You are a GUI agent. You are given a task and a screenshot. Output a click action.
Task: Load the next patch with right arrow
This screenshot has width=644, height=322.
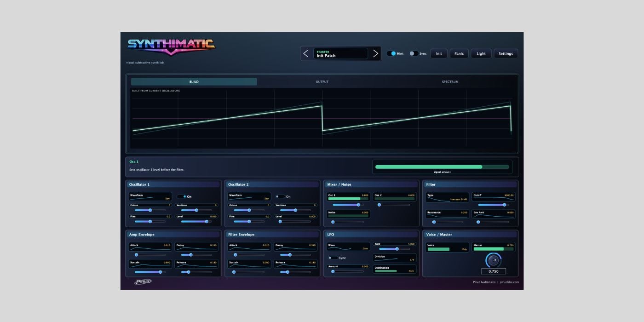click(x=375, y=53)
